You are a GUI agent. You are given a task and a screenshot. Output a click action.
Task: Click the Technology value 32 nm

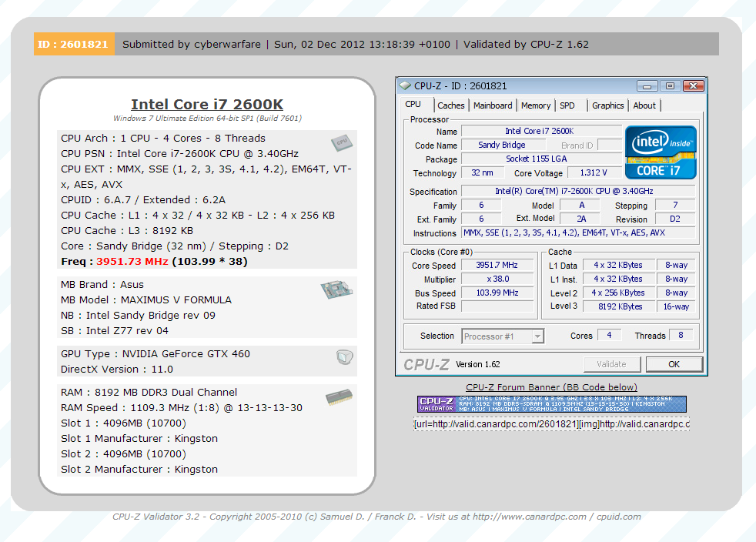point(482,172)
